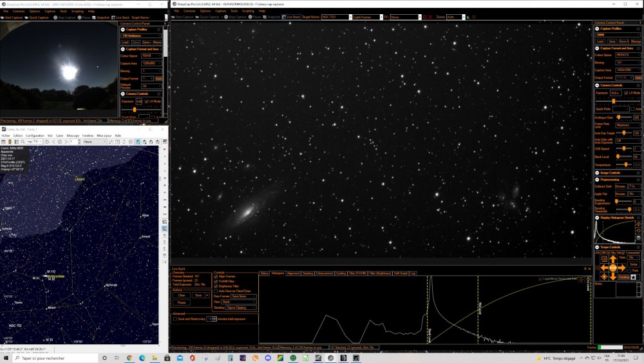644x363 pixels.
Task: Collapse the Scope Controls section
Action: (597, 247)
